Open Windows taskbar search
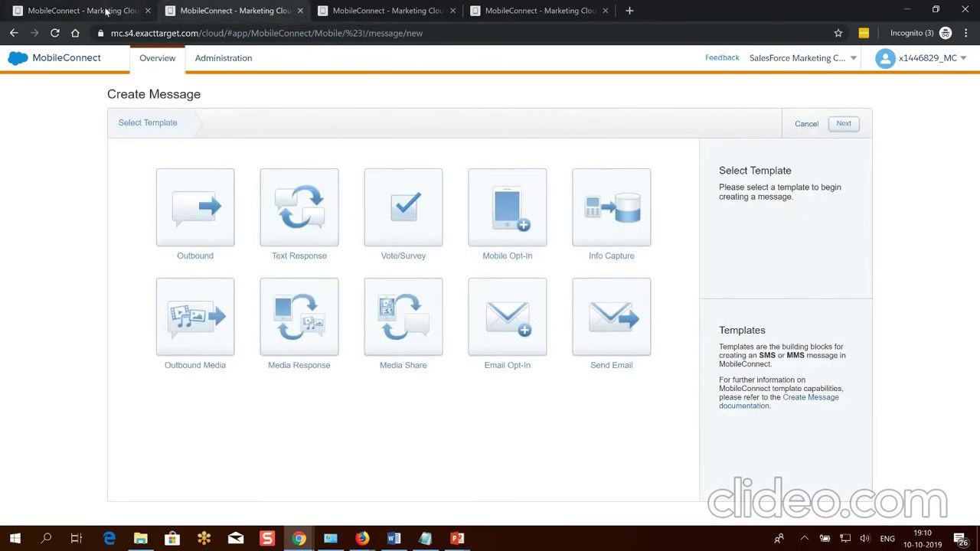 pyautogui.click(x=46, y=539)
